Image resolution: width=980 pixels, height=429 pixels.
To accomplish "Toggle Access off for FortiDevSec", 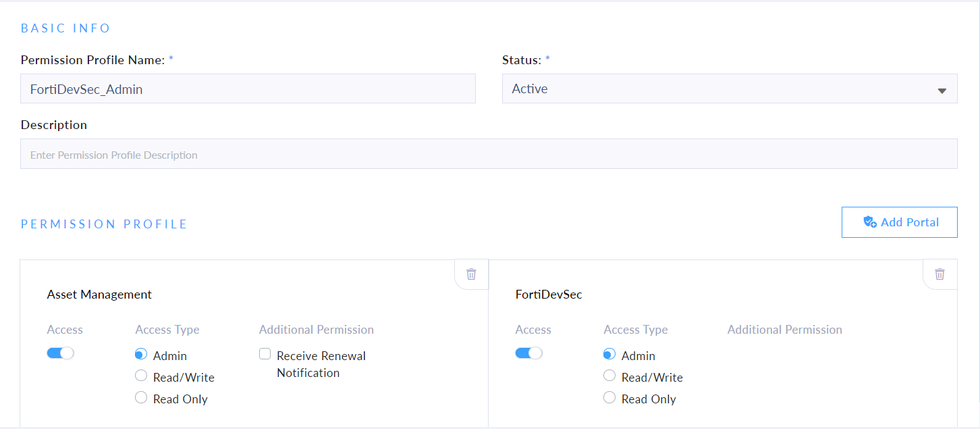I will [x=528, y=353].
